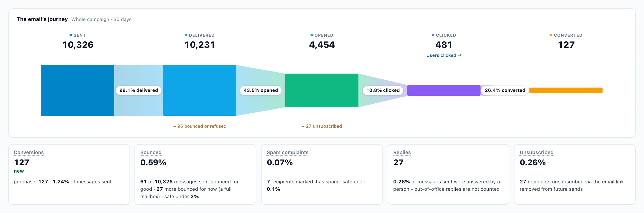Click the 0.07% spam complaints value
The height and width of the screenshot is (213, 644).
pyautogui.click(x=280, y=162)
